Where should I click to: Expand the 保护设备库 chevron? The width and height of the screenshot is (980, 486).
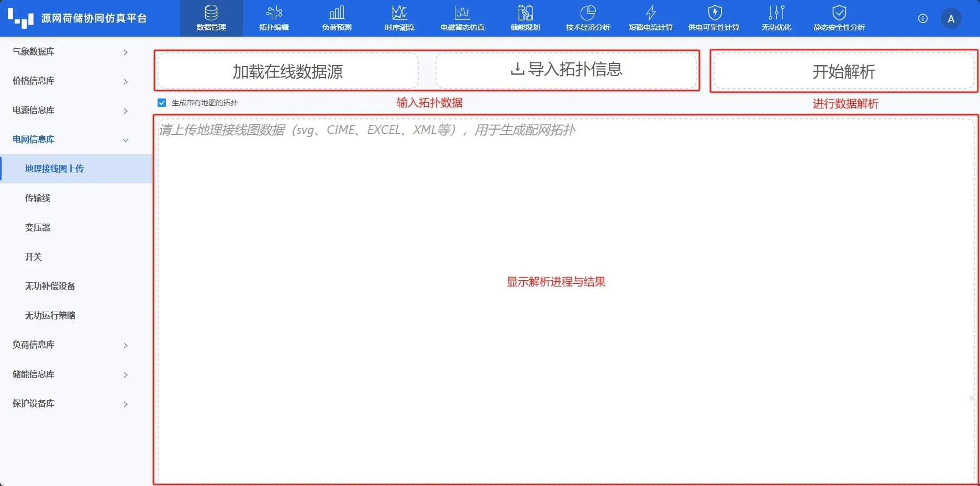[x=126, y=404]
